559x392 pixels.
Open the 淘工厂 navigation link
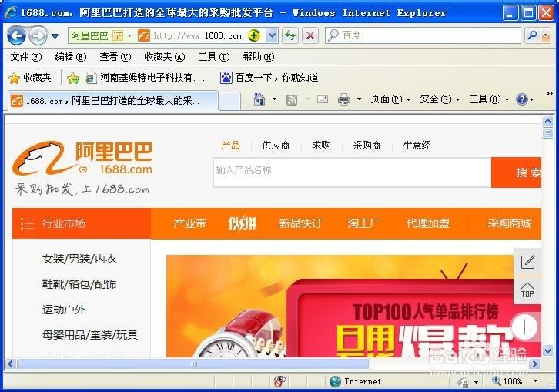point(363,223)
